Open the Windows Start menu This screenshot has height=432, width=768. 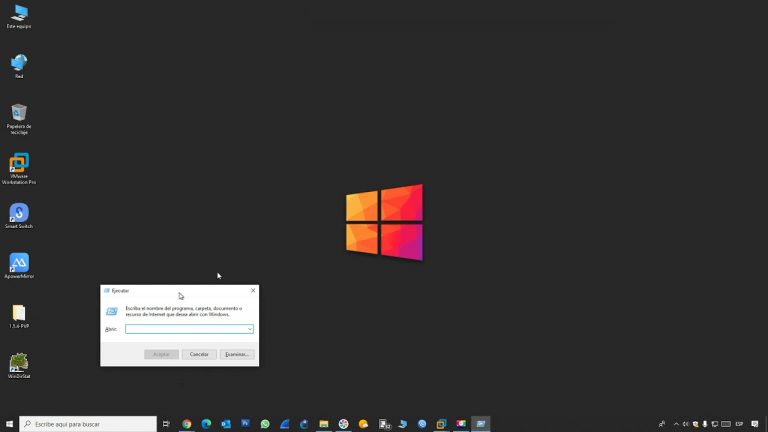coord(9,424)
